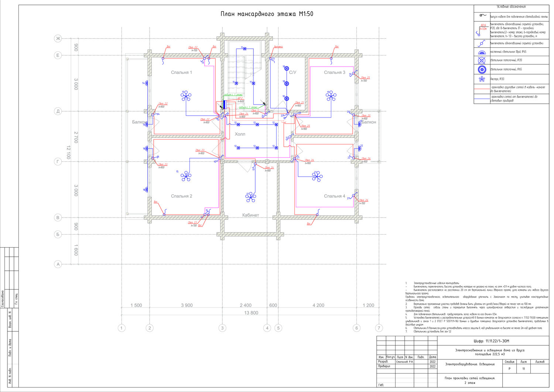Click the developer name 'Степанов Р.Н.'
Screen dimensions: 554x392
pos(405,362)
